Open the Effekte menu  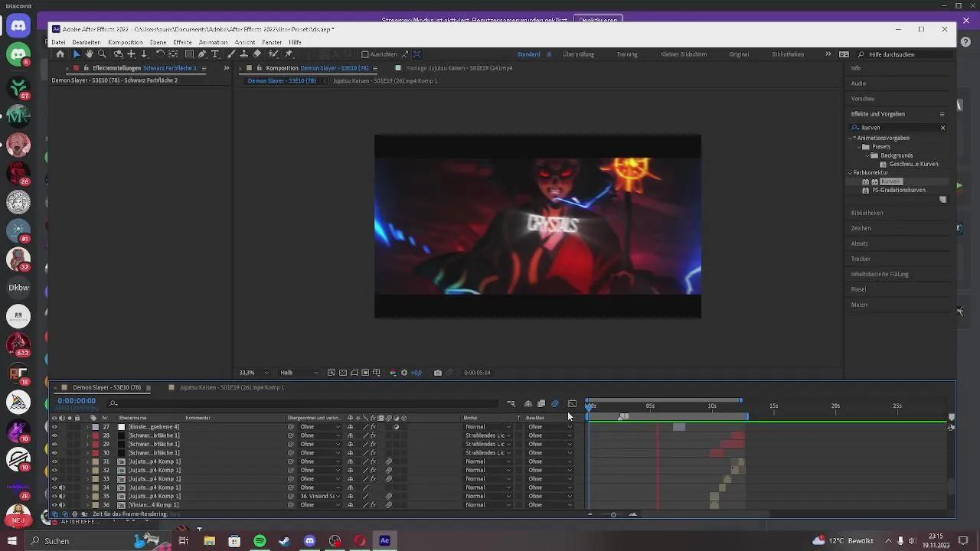pos(182,42)
